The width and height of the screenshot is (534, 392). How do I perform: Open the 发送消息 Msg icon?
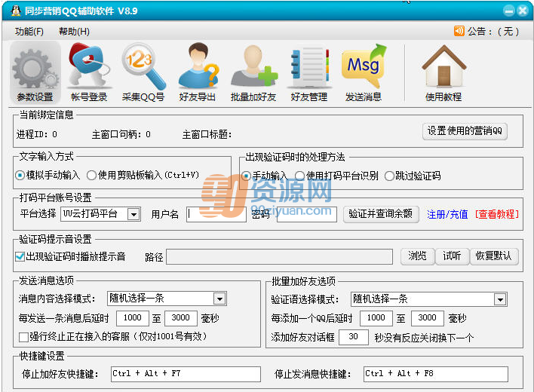coord(364,73)
